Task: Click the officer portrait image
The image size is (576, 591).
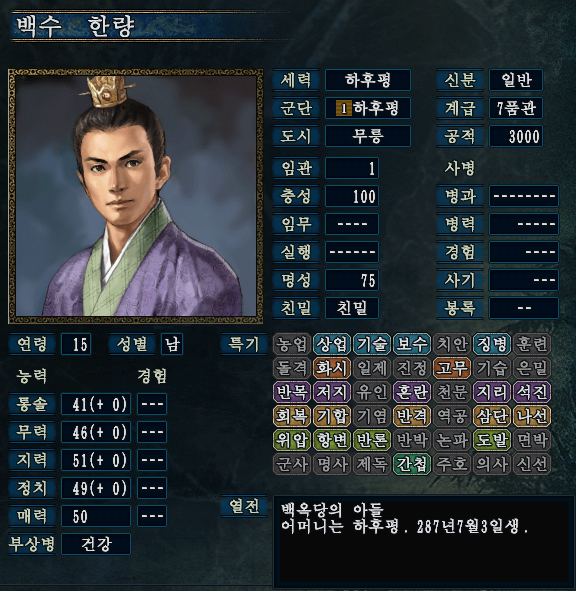Action: 136,196
